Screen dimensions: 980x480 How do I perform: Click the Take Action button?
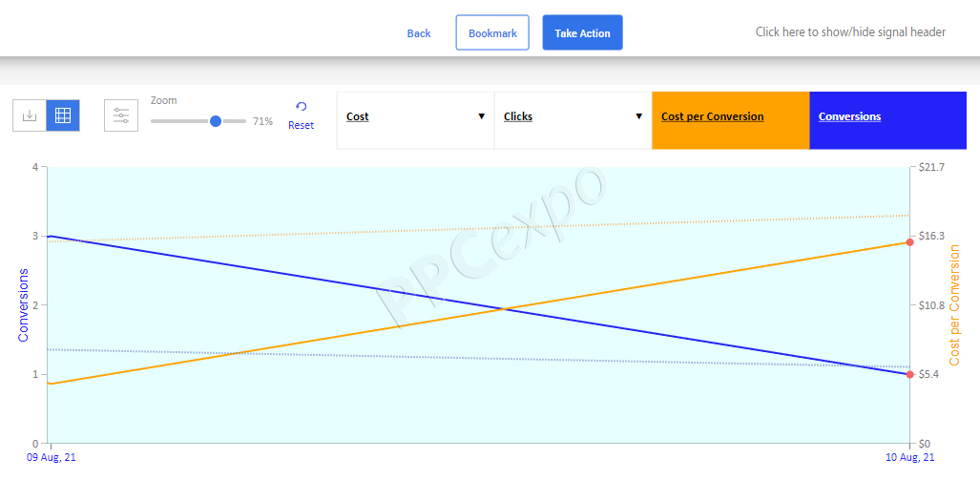[582, 32]
